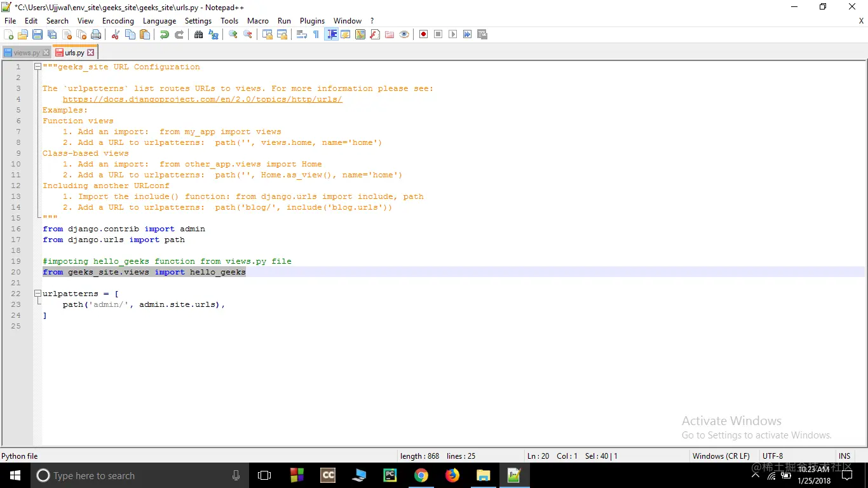This screenshot has width=868, height=488.
Task: Open PyCharm from the taskbar
Action: pyautogui.click(x=390, y=475)
